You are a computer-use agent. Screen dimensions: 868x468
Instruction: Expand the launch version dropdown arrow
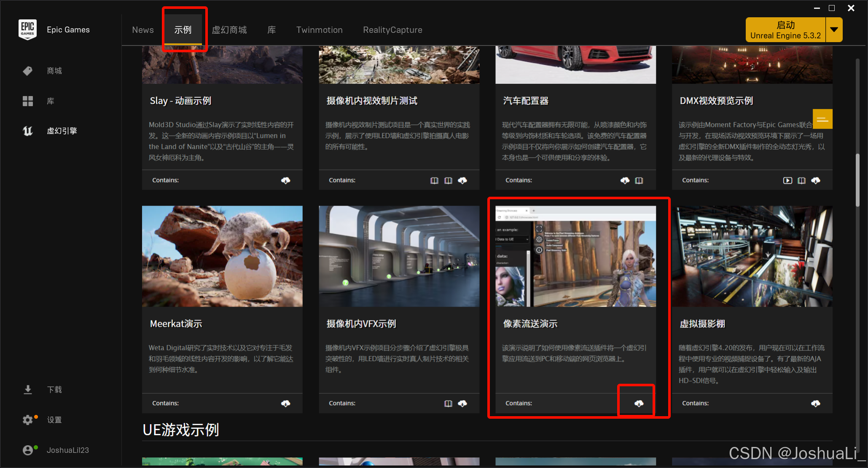tap(834, 29)
